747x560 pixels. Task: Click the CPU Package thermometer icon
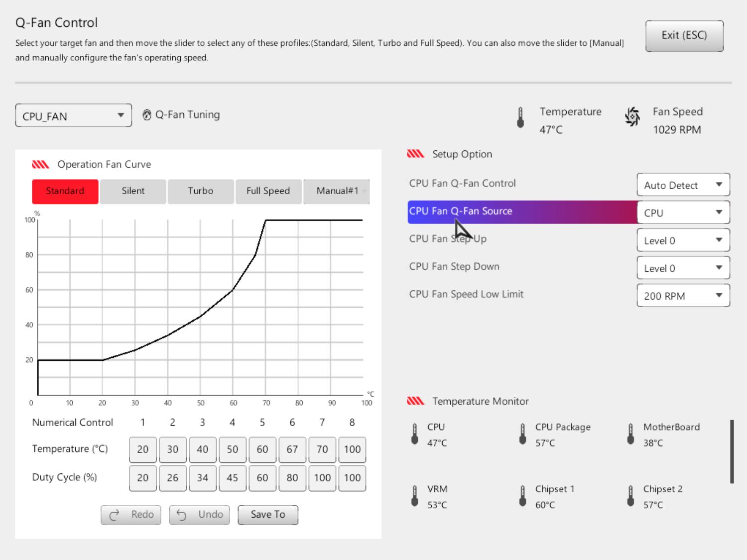pyautogui.click(x=522, y=434)
